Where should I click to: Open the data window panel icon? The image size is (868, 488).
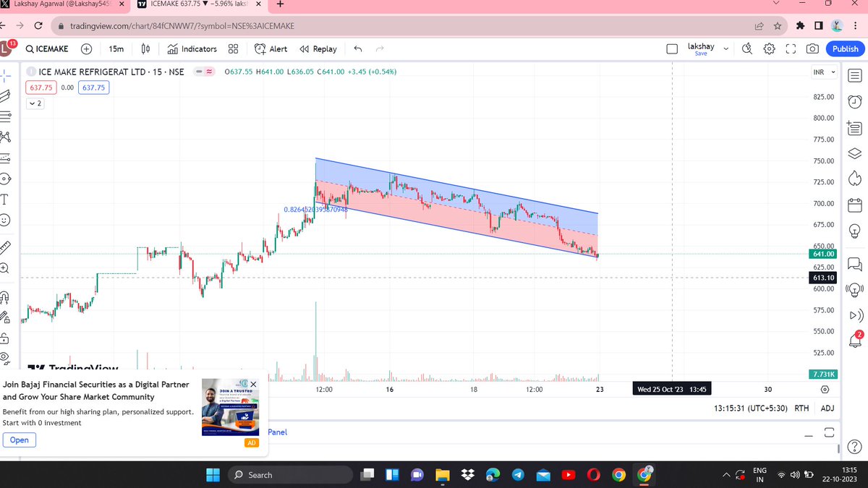tap(855, 128)
